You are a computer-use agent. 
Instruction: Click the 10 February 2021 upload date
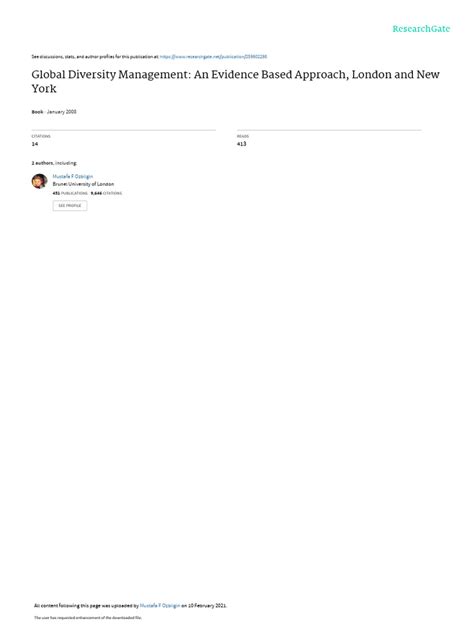pyautogui.click(x=207, y=605)
